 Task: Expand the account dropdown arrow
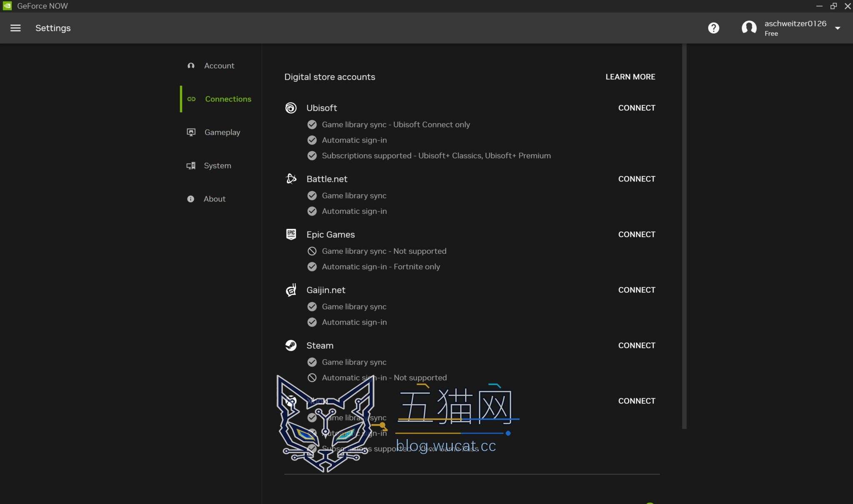click(838, 28)
